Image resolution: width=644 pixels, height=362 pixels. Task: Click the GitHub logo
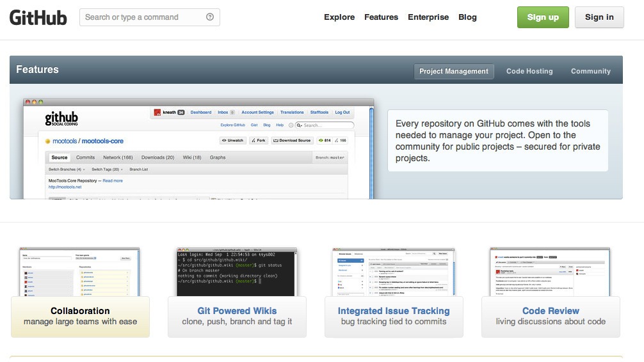(38, 17)
